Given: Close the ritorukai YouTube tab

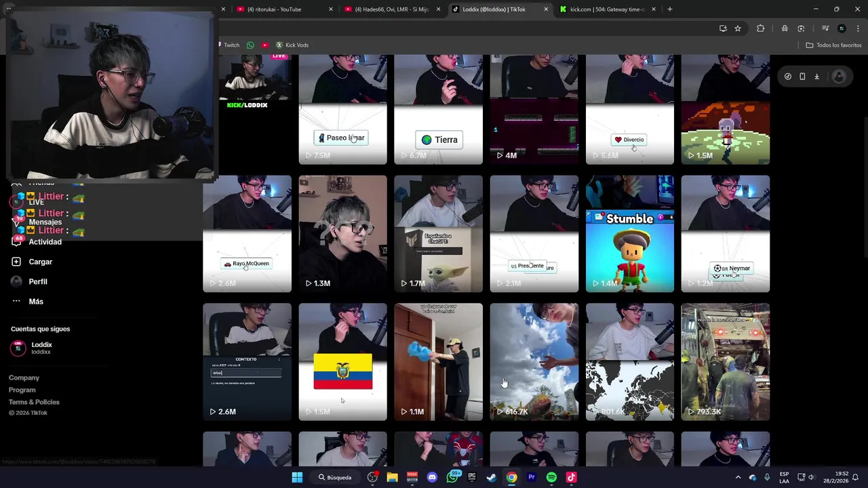Looking at the screenshot, I should 331,9.
